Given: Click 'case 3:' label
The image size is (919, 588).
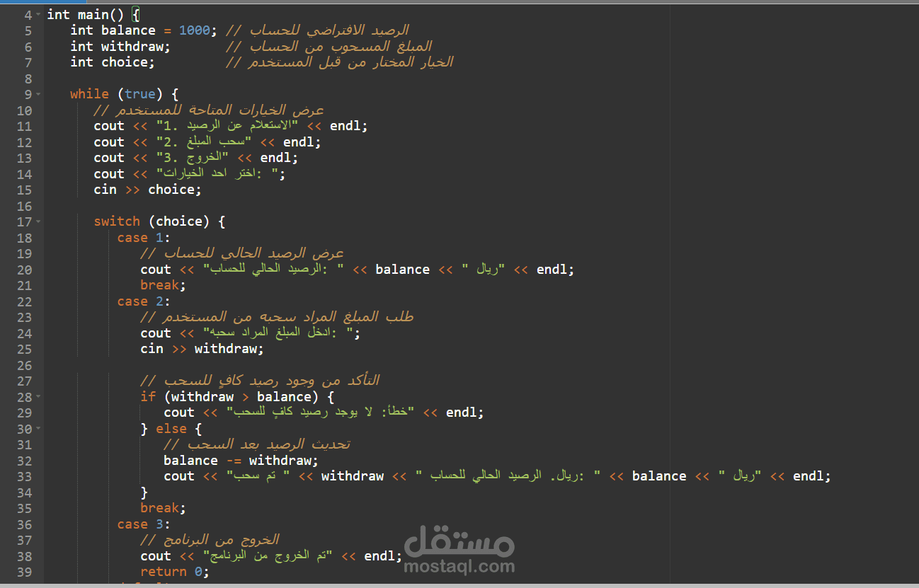Looking at the screenshot, I should pyautogui.click(x=144, y=524).
